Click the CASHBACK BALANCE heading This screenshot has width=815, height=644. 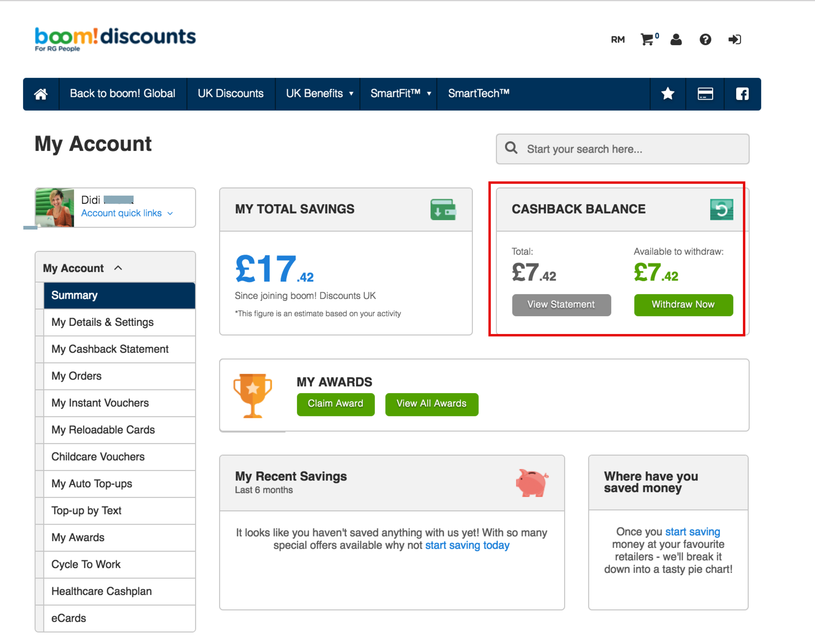[578, 209]
